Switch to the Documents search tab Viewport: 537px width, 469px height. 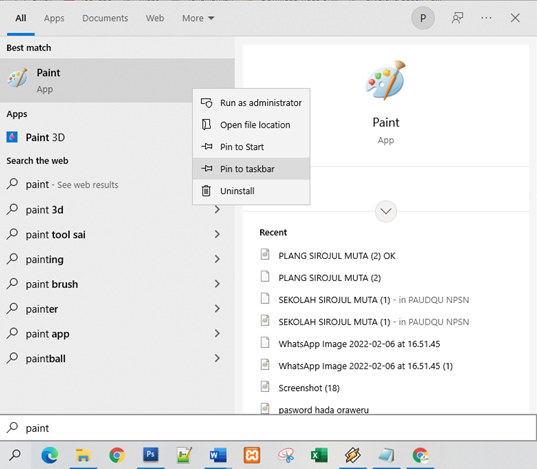coord(105,18)
